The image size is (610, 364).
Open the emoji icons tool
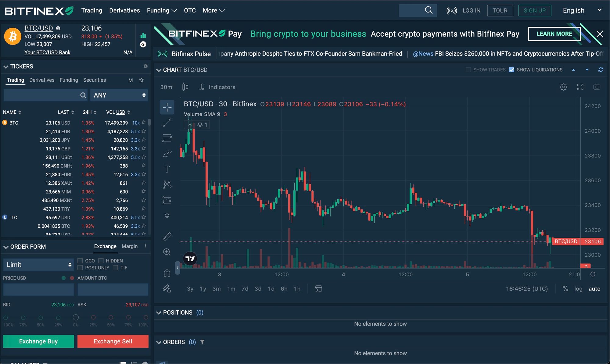click(x=167, y=216)
